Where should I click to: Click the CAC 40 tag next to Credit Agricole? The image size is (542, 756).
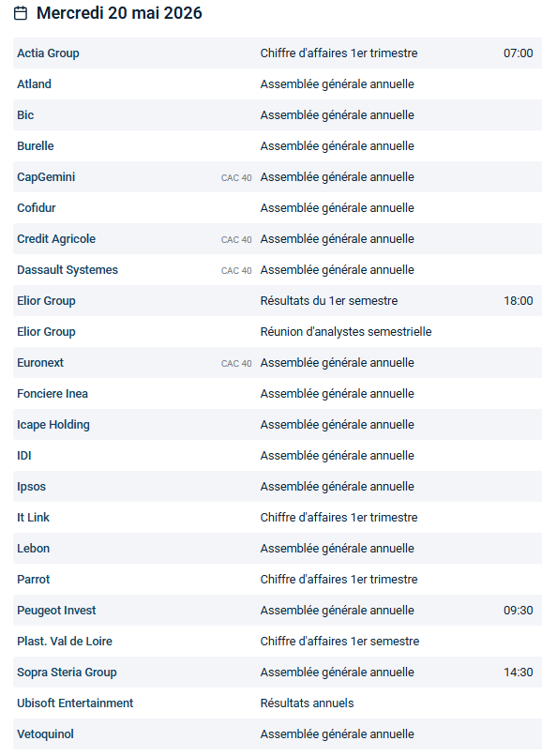(236, 239)
